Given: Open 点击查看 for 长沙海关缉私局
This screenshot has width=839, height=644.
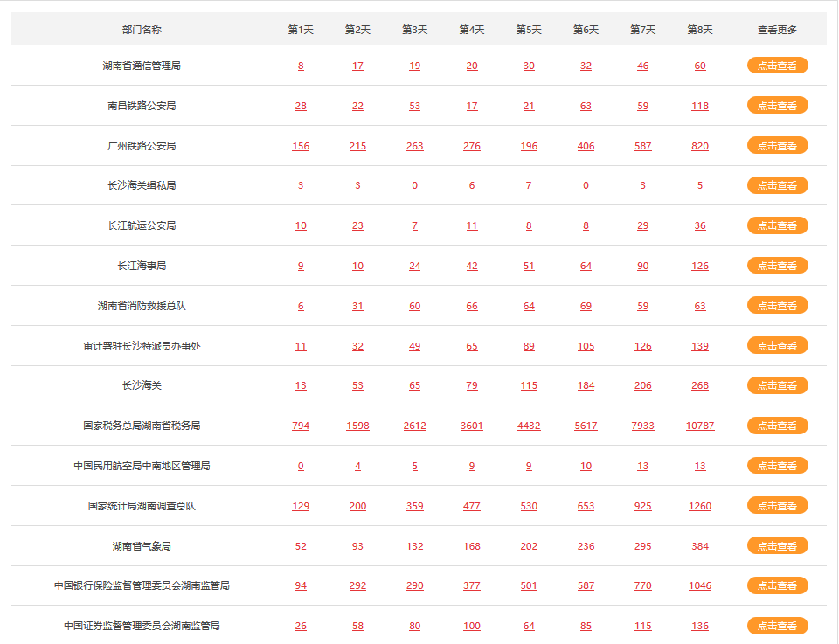Looking at the screenshot, I should (x=777, y=185).
